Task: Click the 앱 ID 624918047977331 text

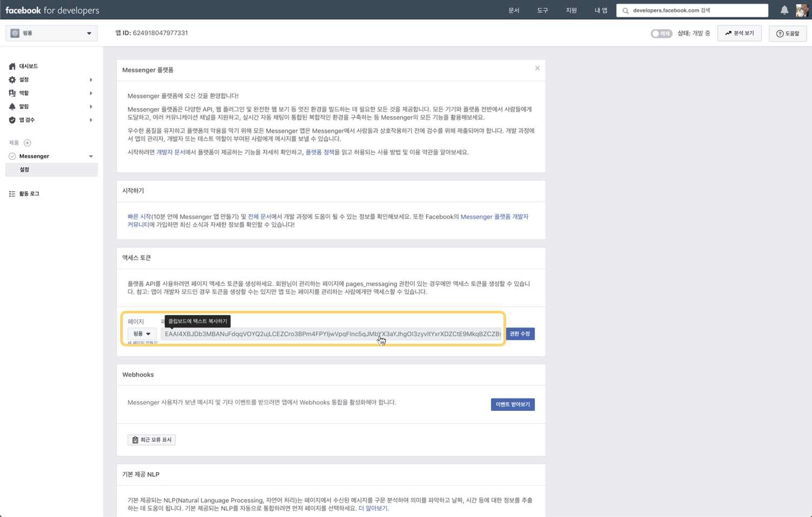Action: pyautogui.click(x=152, y=33)
